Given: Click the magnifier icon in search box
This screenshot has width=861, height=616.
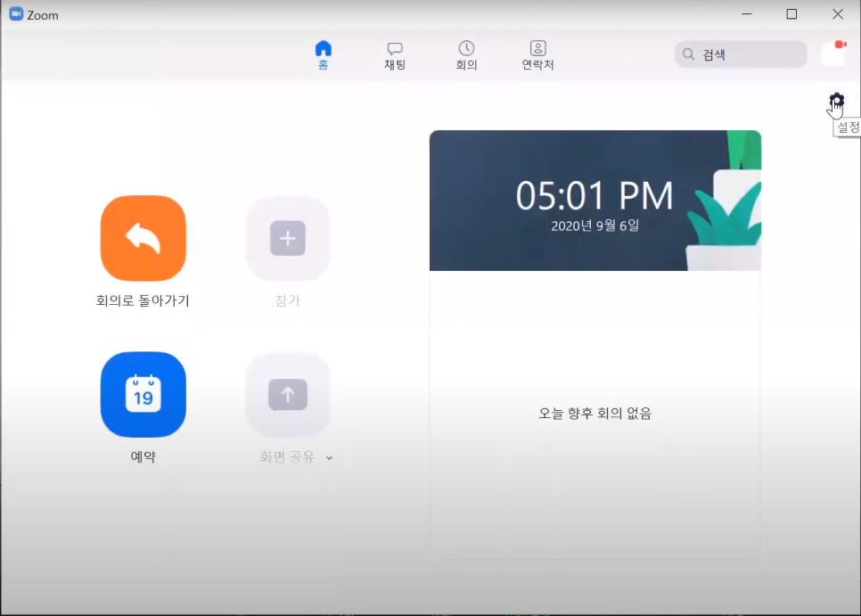Looking at the screenshot, I should pyautogui.click(x=688, y=54).
